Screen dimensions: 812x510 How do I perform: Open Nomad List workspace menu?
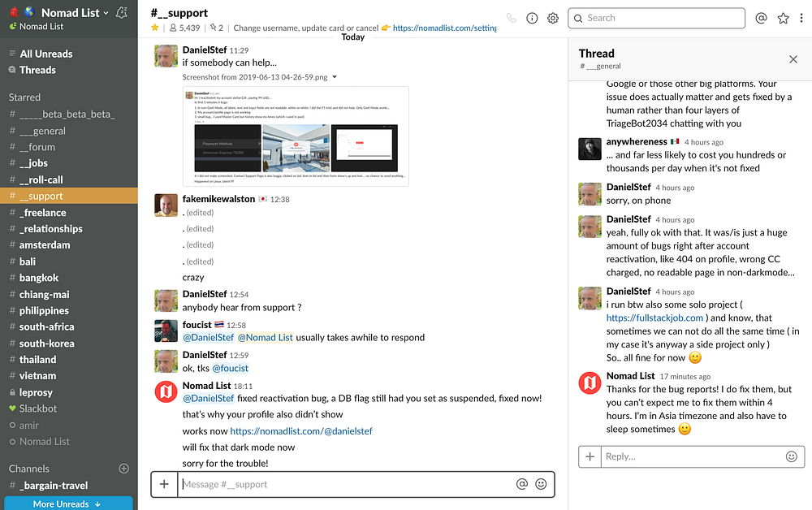point(75,12)
